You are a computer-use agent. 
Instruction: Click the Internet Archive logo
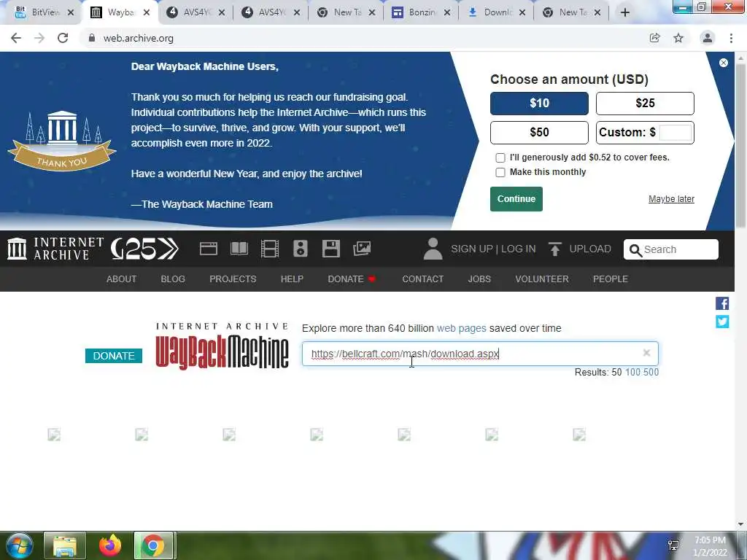point(55,249)
